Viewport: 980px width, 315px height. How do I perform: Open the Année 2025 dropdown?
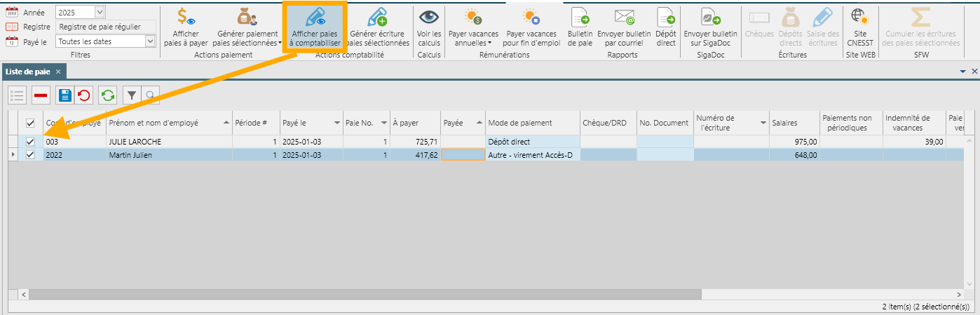[99, 12]
